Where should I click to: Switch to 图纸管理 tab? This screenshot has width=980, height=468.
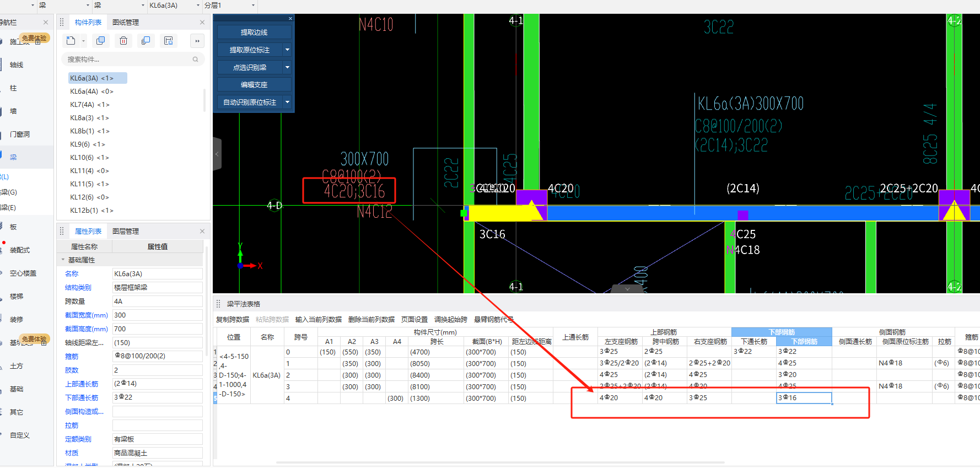click(x=126, y=23)
